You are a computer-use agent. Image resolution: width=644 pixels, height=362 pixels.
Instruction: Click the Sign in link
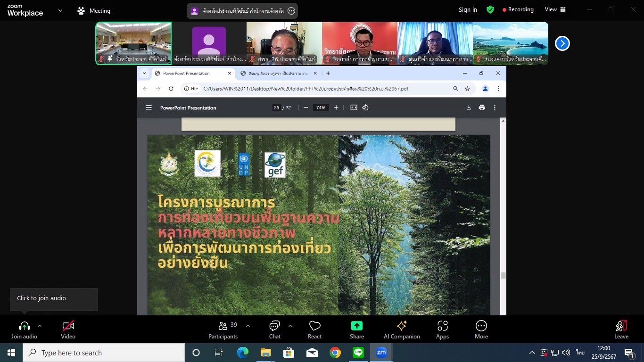point(468,9)
